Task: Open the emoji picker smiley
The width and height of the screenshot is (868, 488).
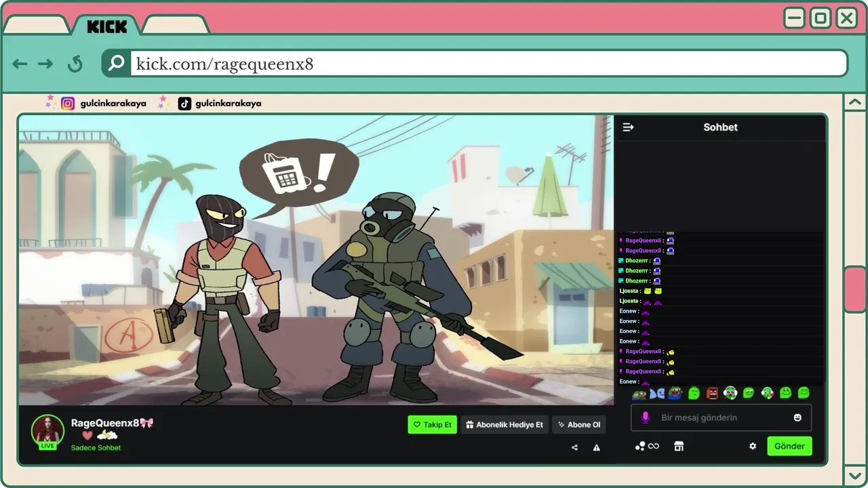Action: click(797, 418)
